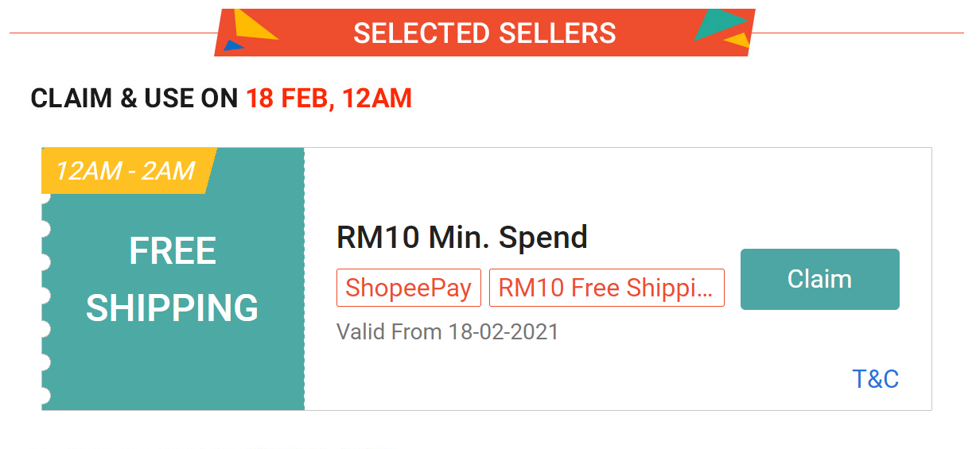Click the ShopeePay tag
The width and height of the screenshot is (980, 449).
[x=409, y=288]
